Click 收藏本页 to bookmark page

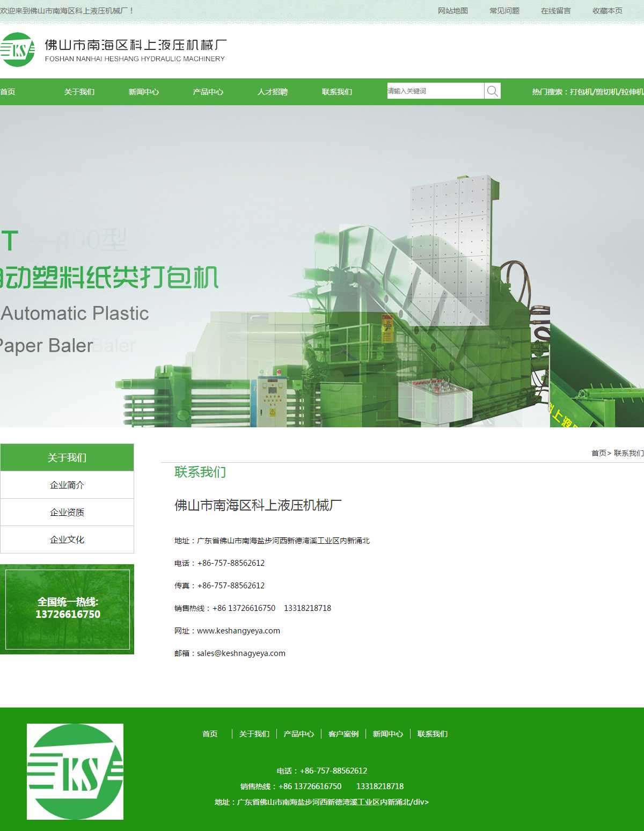pos(608,11)
